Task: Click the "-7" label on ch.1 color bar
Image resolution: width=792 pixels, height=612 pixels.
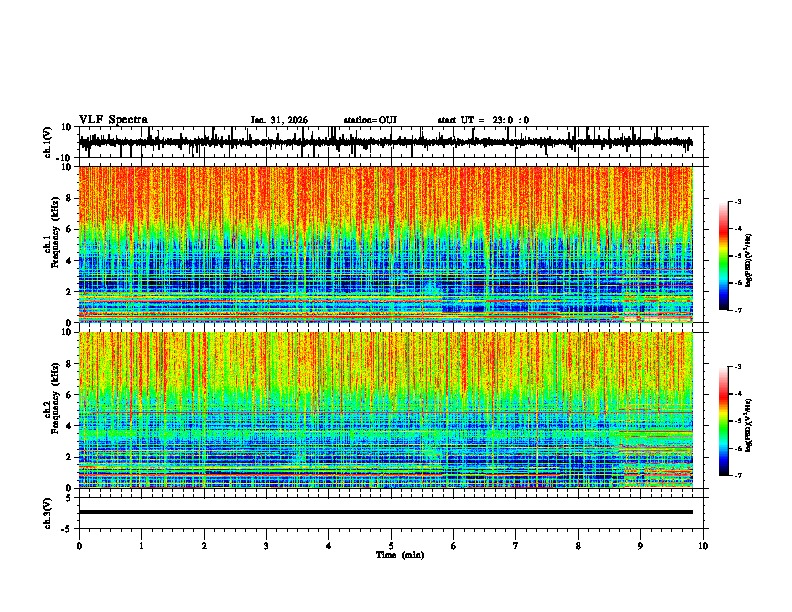Action: point(737,310)
